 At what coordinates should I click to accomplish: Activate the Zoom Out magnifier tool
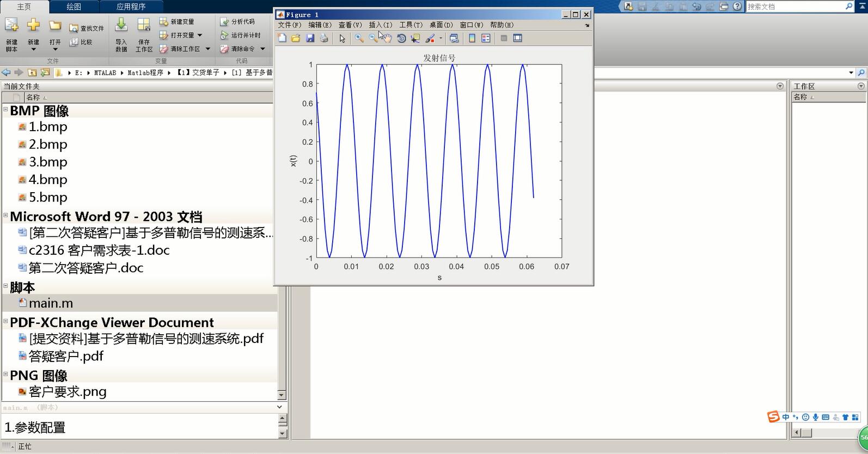click(x=373, y=38)
